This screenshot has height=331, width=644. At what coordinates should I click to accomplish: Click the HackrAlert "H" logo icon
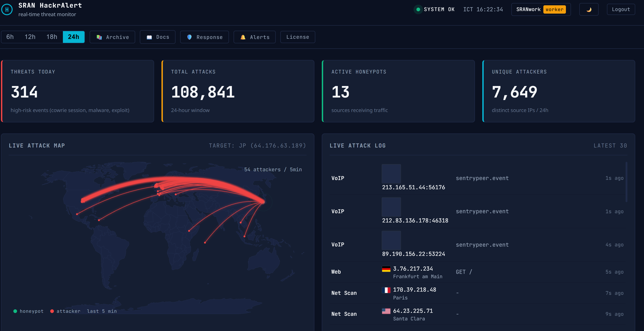7,9
